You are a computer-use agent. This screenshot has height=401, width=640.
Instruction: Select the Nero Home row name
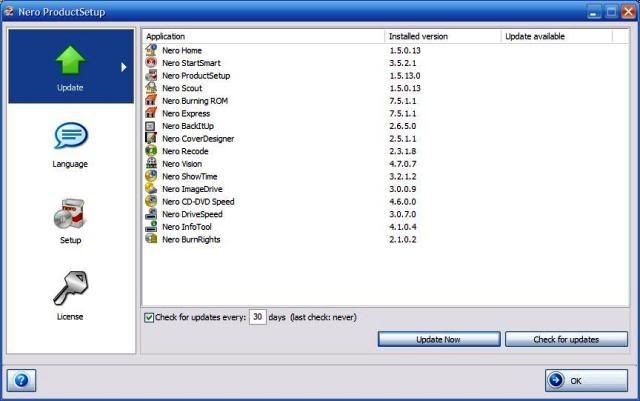(182, 51)
